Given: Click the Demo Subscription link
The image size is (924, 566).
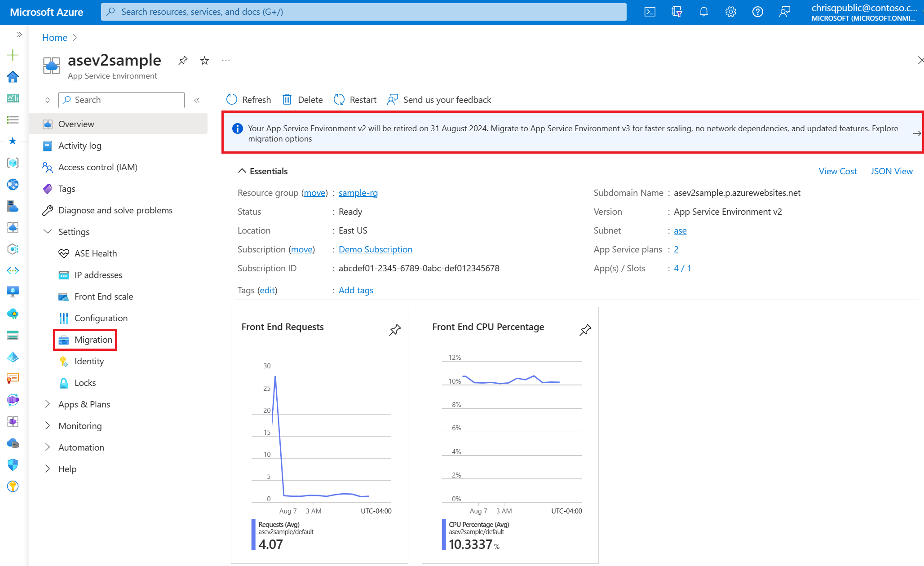Looking at the screenshot, I should (x=375, y=249).
